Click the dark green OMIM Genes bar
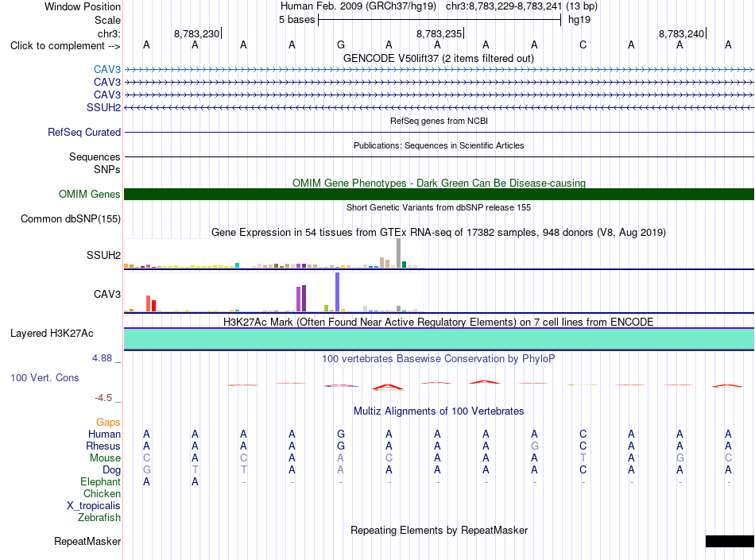This screenshot has width=755, height=560. (x=439, y=195)
